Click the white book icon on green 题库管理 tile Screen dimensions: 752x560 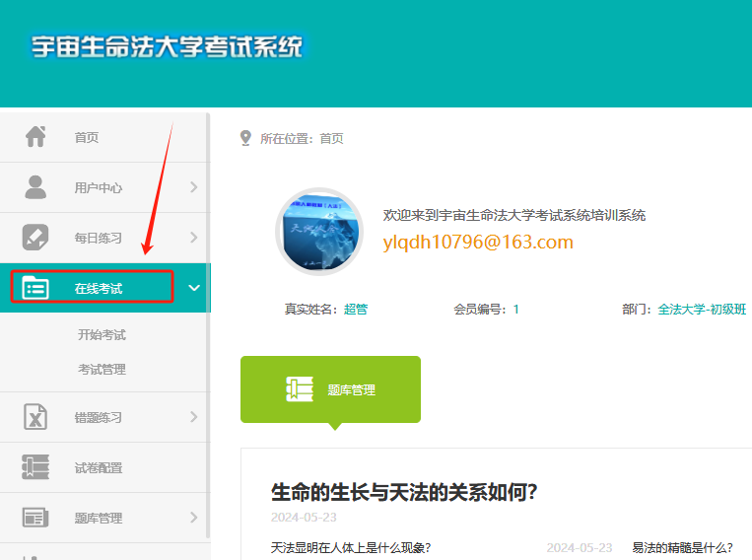click(300, 389)
